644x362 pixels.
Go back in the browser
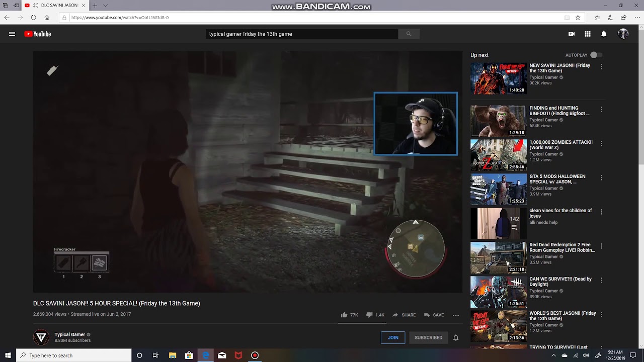coord(7,18)
